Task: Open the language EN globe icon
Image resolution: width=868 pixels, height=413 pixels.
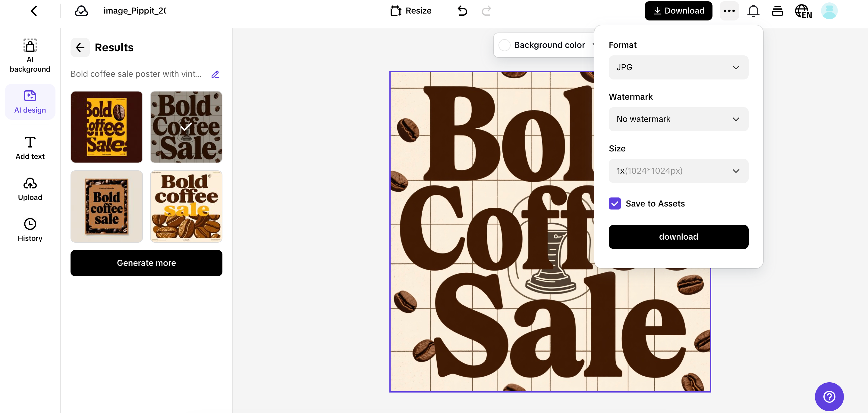Action: [803, 11]
